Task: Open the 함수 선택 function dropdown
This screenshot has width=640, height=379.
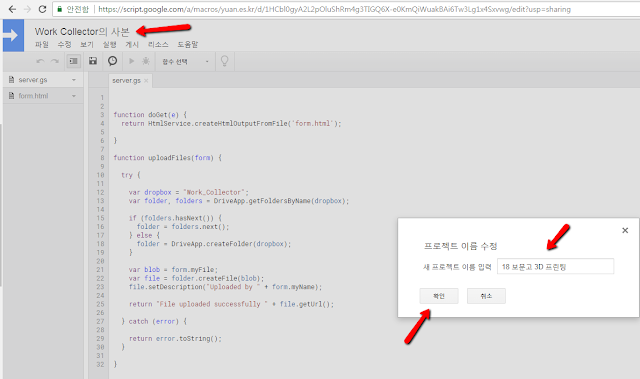Action: pyautogui.click(x=185, y=62)
